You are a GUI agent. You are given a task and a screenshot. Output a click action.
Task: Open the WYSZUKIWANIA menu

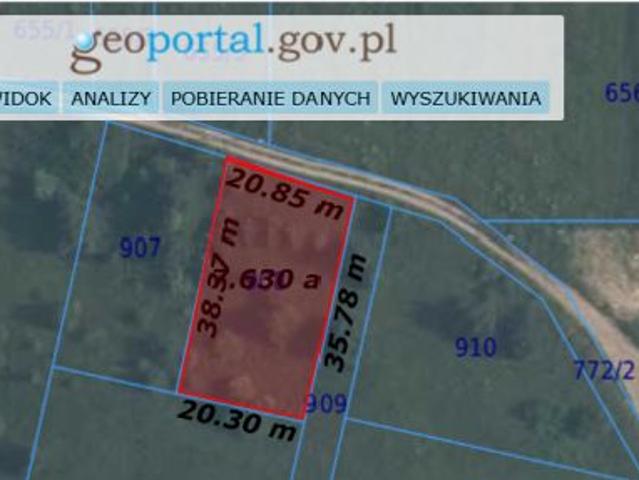click(x=465, y=98)
